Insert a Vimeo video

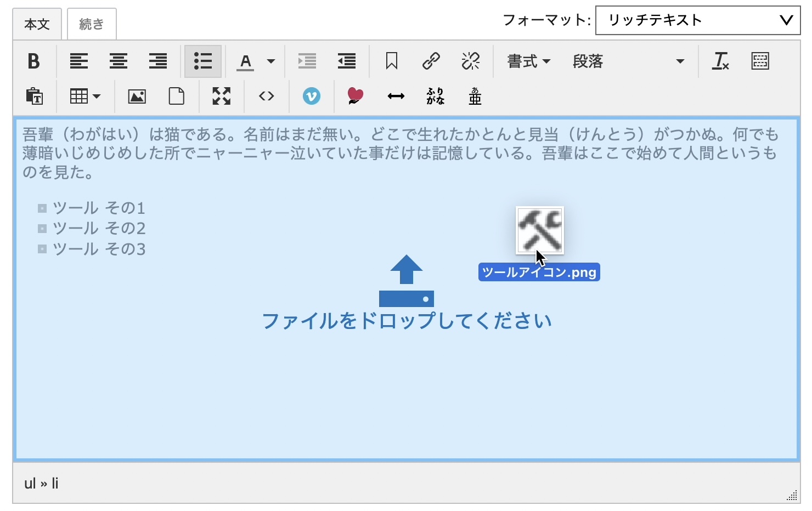pyautogui.click(x=311, y=96)
